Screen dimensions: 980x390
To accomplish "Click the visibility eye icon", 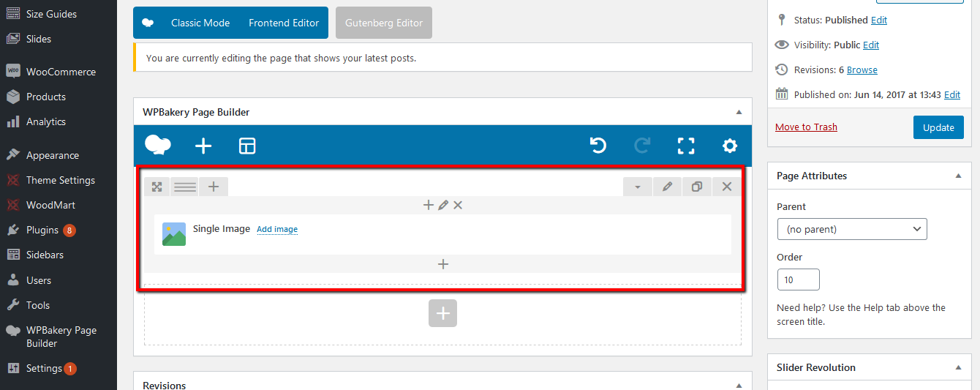I will 782,45.
